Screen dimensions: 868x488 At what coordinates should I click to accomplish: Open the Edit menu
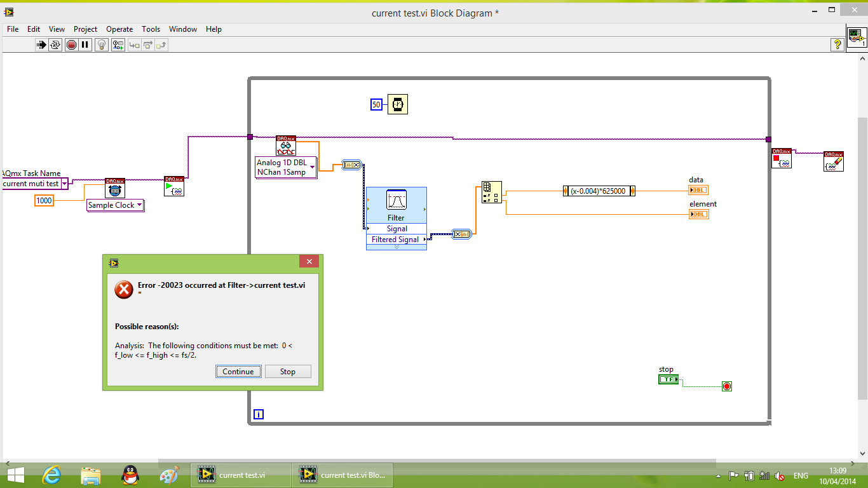pyautogui.click(x=34, y=29)
